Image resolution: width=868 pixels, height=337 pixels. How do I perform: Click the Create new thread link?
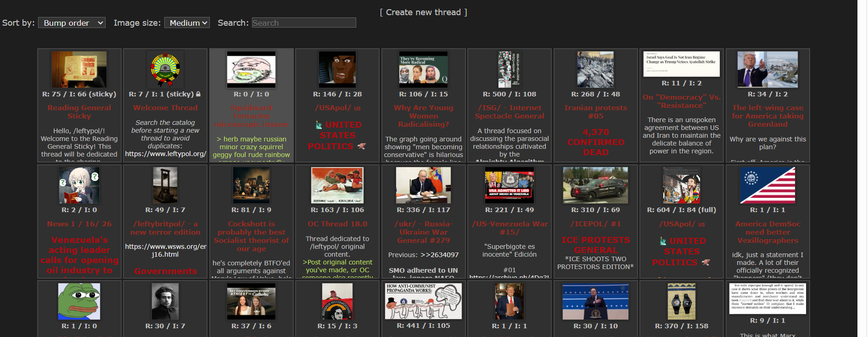point(423,12)
